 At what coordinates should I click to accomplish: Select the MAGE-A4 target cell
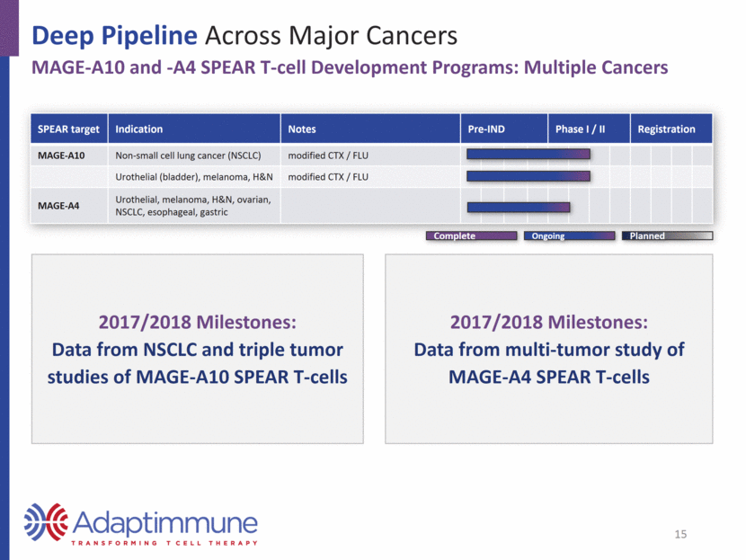[x=69, y=206]
